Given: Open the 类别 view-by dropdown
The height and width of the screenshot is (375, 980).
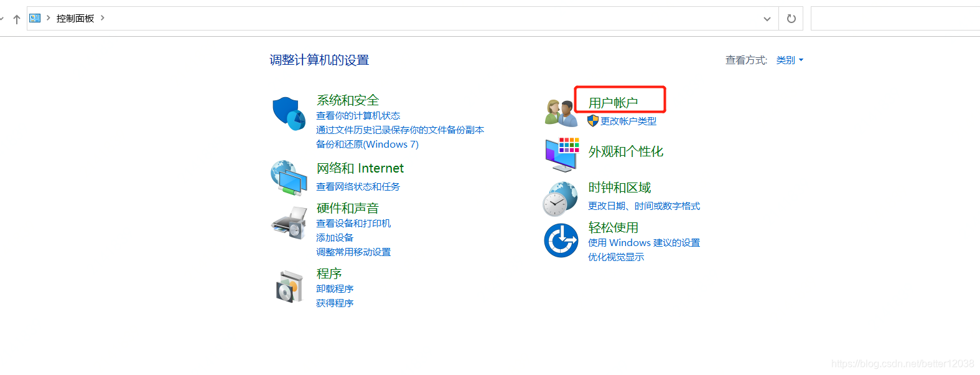Looking at the screenshot, I should (x=790, y=60).
